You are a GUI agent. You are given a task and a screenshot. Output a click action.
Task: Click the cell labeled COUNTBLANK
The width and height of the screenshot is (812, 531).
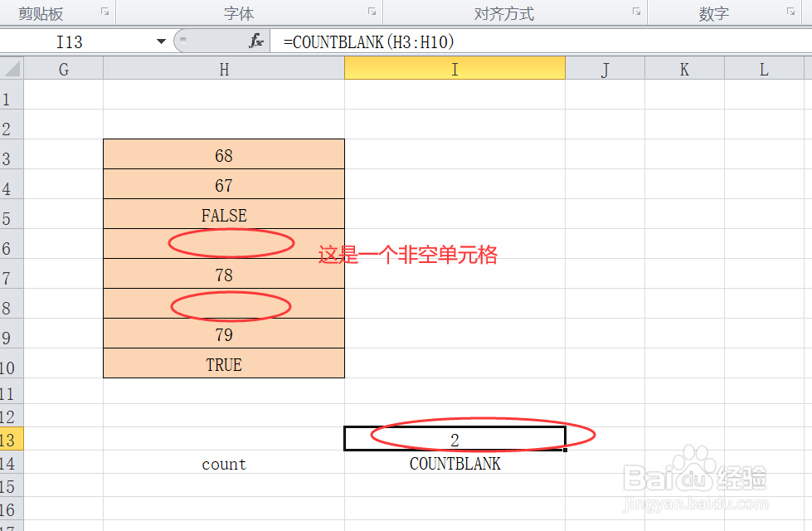(x=454, y=464)
